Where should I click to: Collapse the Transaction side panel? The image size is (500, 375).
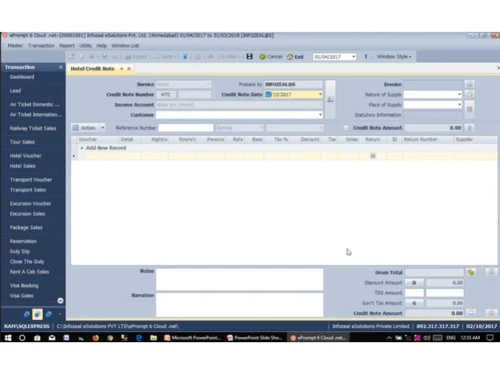(61, 67)
